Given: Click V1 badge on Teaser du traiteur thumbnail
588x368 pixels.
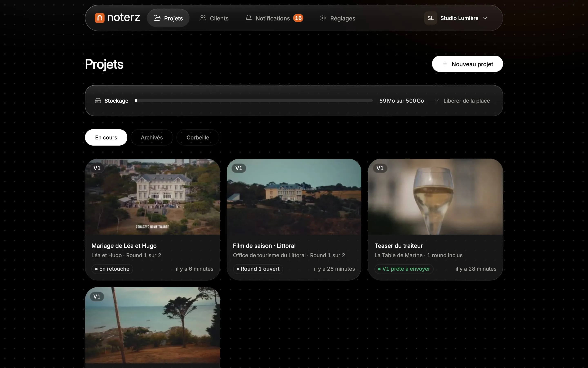Looking at the screenshot, I should coord(380,168).
